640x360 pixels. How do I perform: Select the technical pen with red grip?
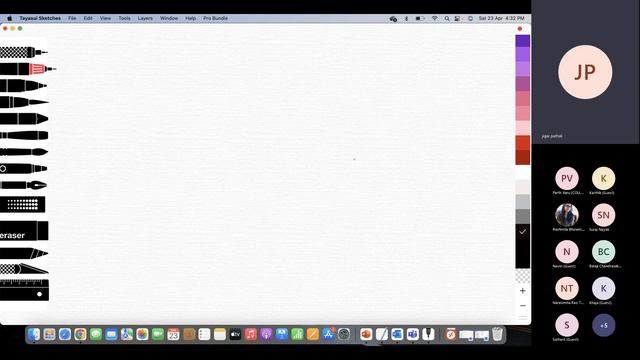click(x=27, y=69)
